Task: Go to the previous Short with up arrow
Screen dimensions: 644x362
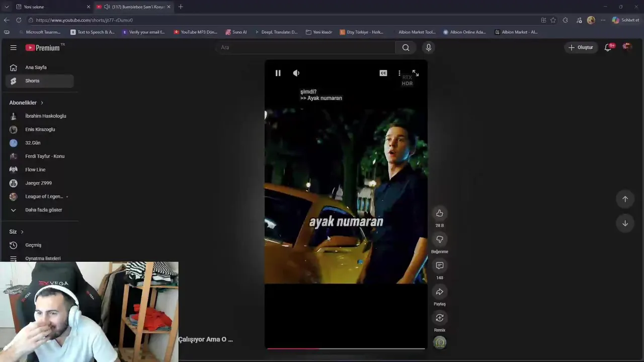Action: pos(625,199)
